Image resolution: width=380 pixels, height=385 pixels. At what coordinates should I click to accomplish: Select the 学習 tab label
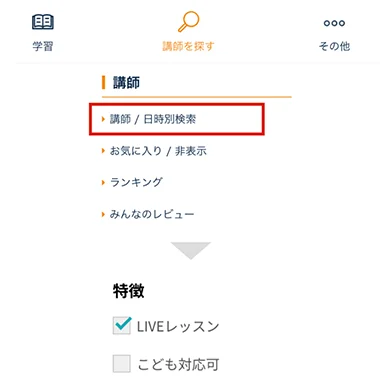tap(43, 46)
